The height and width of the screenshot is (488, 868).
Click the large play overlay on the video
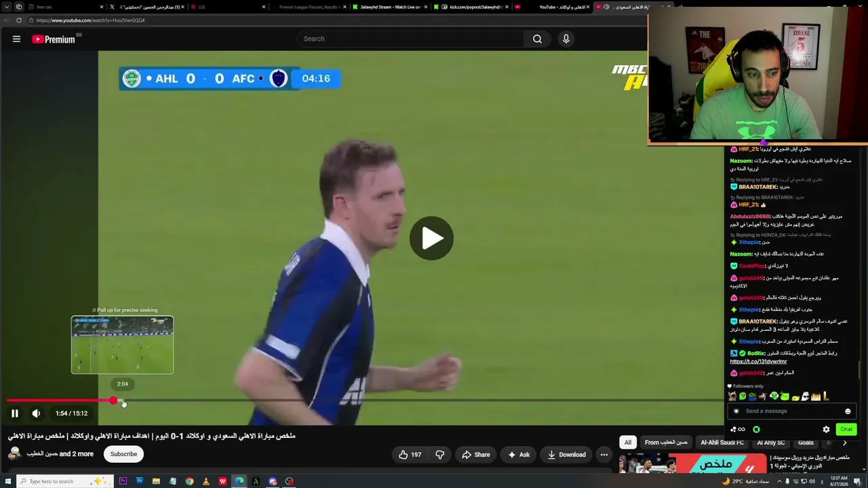[431, 238]
